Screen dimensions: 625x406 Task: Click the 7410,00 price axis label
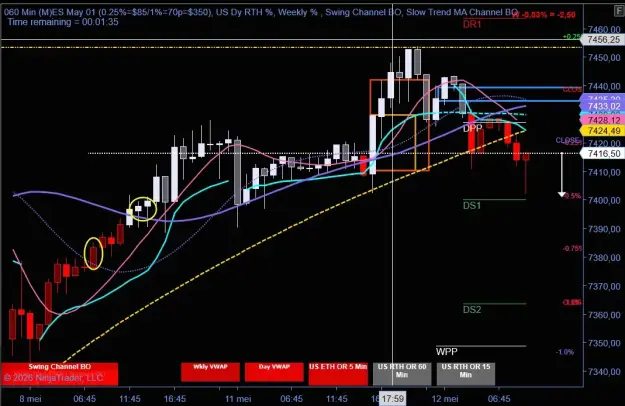click(603, 172)
